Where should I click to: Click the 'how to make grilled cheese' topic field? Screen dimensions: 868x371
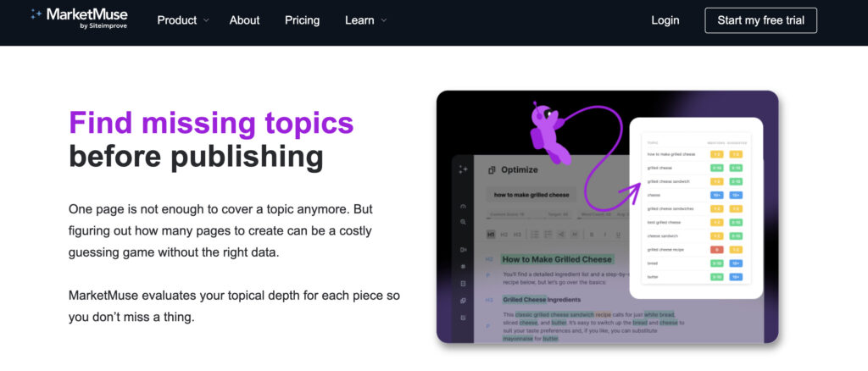[531, 195]
